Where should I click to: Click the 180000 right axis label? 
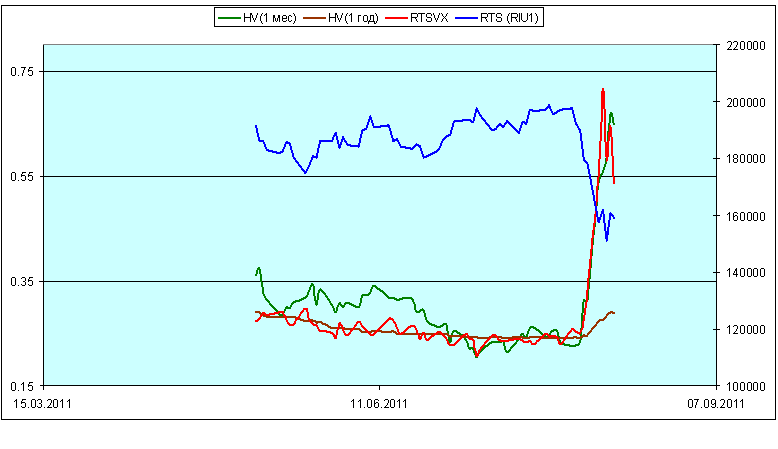pyautogui.click(x=746, y=159)
